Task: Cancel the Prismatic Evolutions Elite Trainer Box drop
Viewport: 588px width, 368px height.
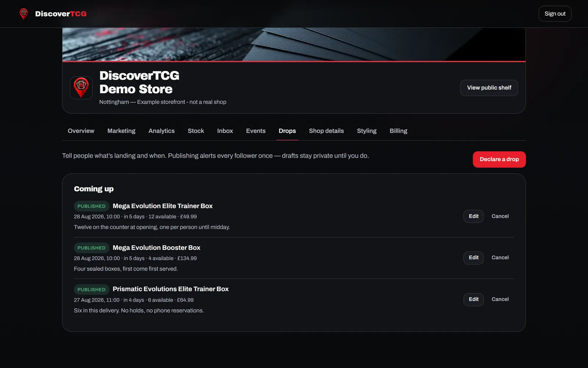Action: click(x=500, y=300)
